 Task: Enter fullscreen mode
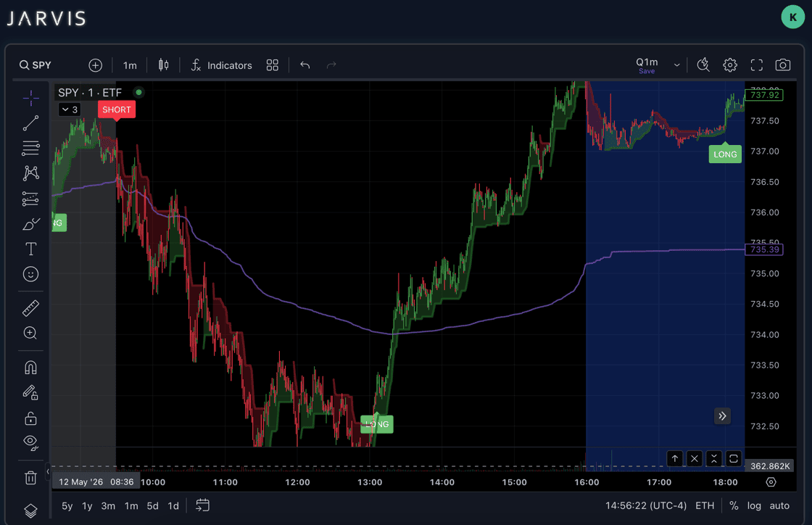tap(757, 65)
